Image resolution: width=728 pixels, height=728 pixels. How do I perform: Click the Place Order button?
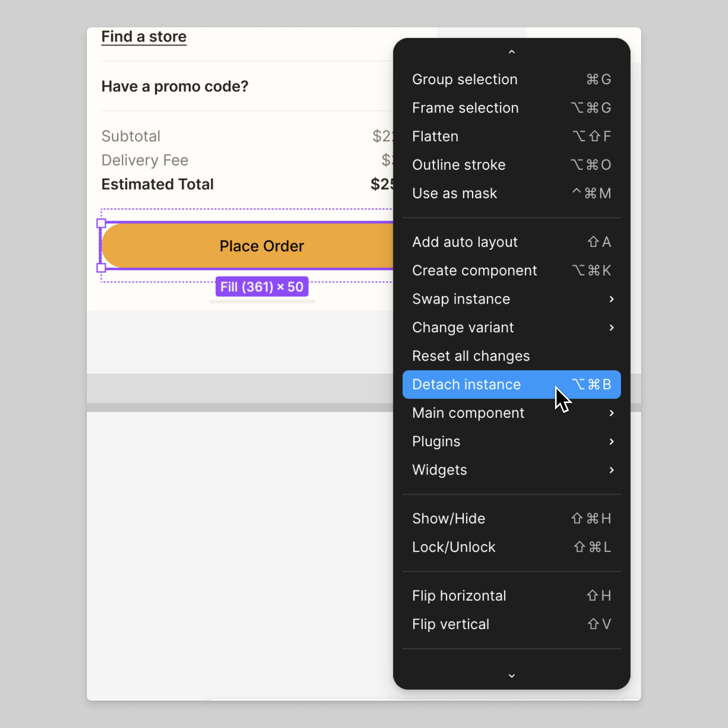click(x=262, y=246)
